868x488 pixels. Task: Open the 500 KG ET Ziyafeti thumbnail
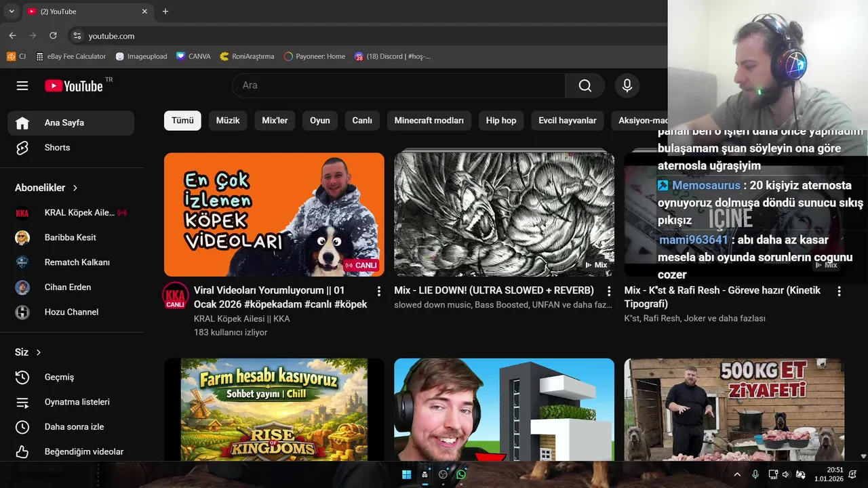tap(734, 409)
